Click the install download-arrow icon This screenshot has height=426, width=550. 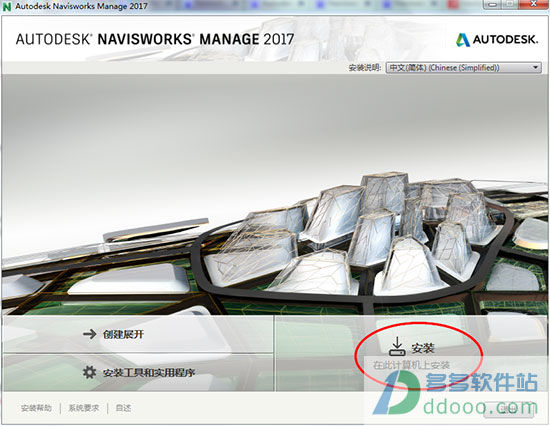click(x=397, y=347)
